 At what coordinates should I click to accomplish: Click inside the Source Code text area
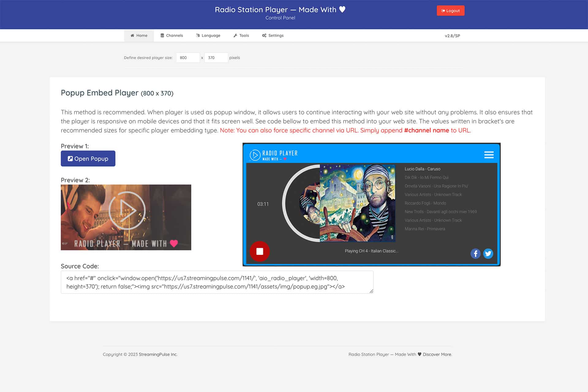(217, 282)
